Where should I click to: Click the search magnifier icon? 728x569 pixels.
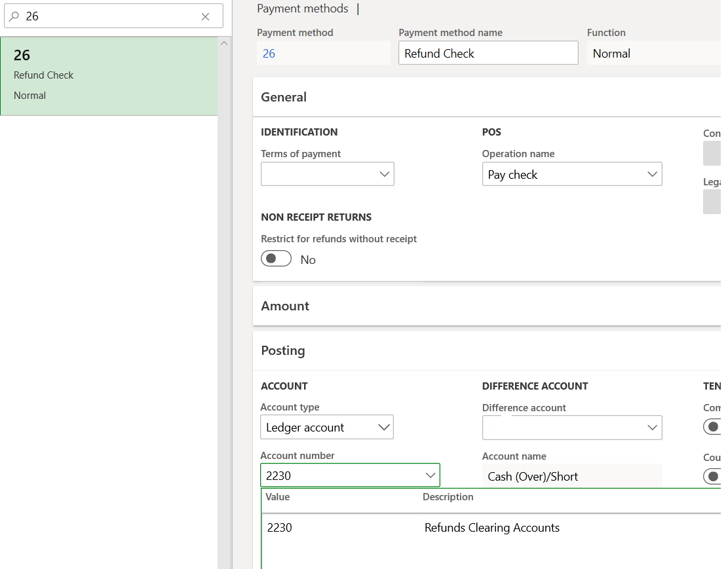tap(15, 16)
